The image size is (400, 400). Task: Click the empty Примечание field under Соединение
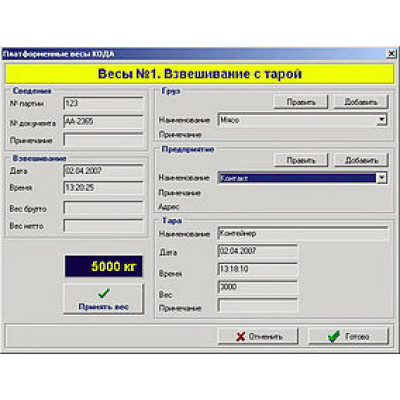pyautogui.click(x=103, y=140)
